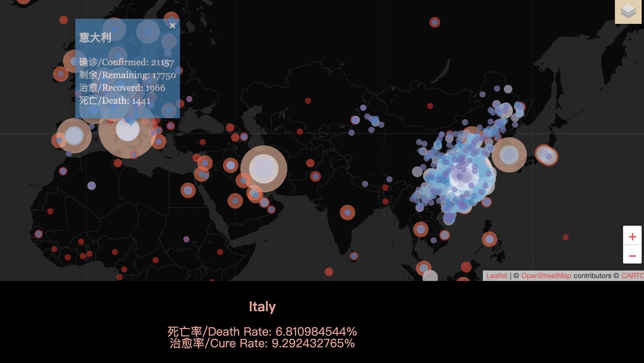The height and width of the screenshot is (363, 644).
Task: Open the OpenStreetMap attribution link
Action: point(546,276)
